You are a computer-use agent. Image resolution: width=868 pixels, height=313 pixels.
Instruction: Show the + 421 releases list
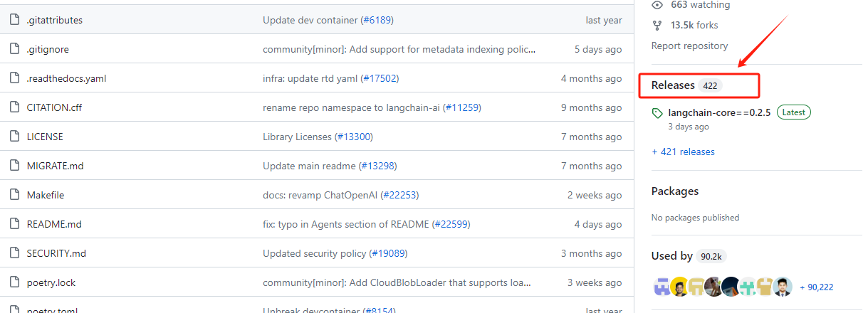(683, 152)
